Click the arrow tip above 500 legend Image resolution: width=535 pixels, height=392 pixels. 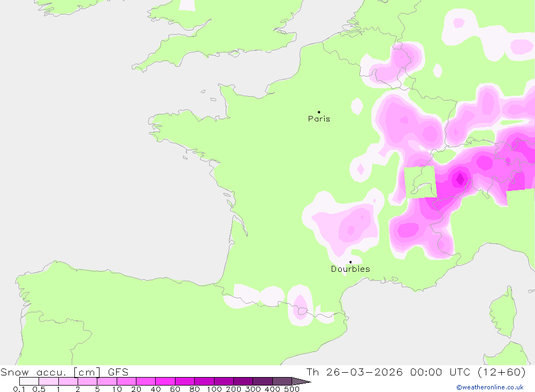[301, 381]
